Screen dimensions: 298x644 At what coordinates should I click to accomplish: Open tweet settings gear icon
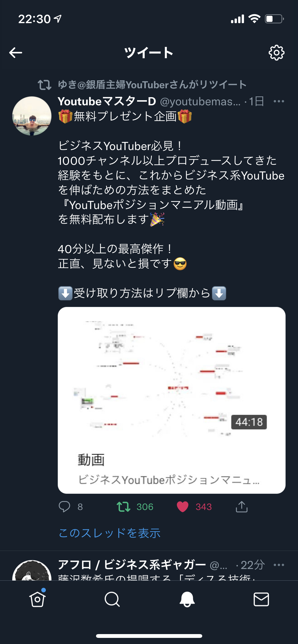click(x=276, y=53)
